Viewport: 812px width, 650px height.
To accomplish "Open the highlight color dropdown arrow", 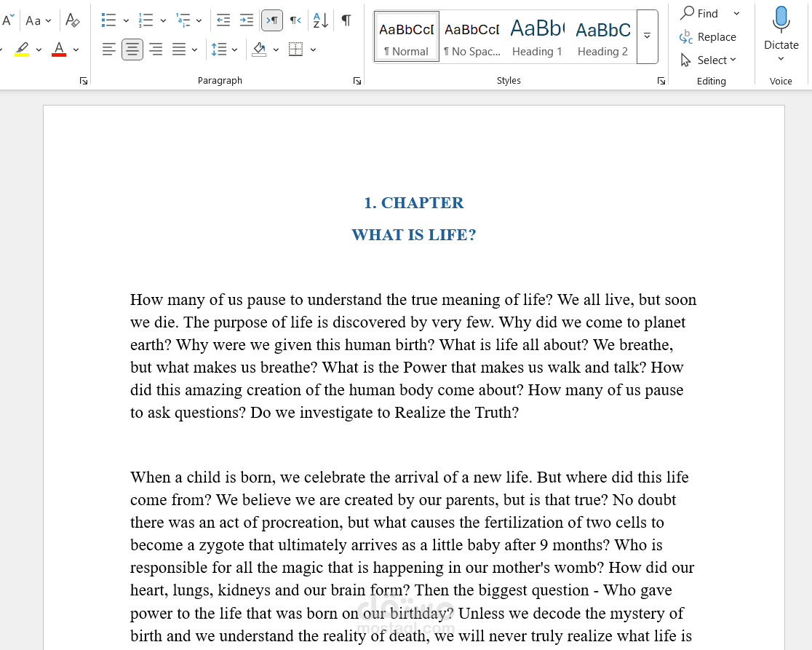I will pyautogui.click(x=39, y=49).
